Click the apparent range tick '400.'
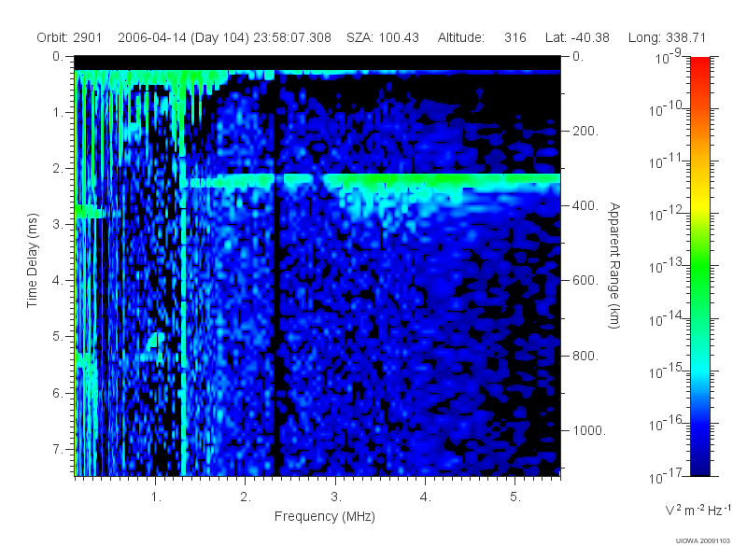Image resolution: width=747 pixels, height=560 pixels. (585, 205)
